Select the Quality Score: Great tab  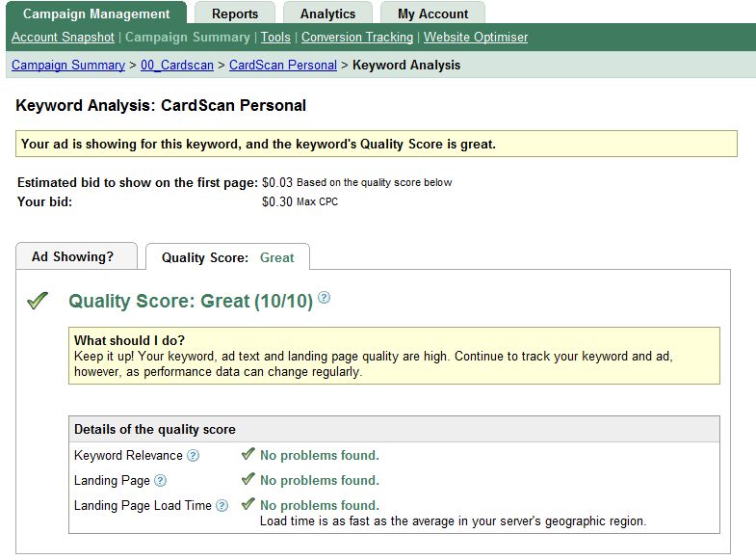coord(227,257)
